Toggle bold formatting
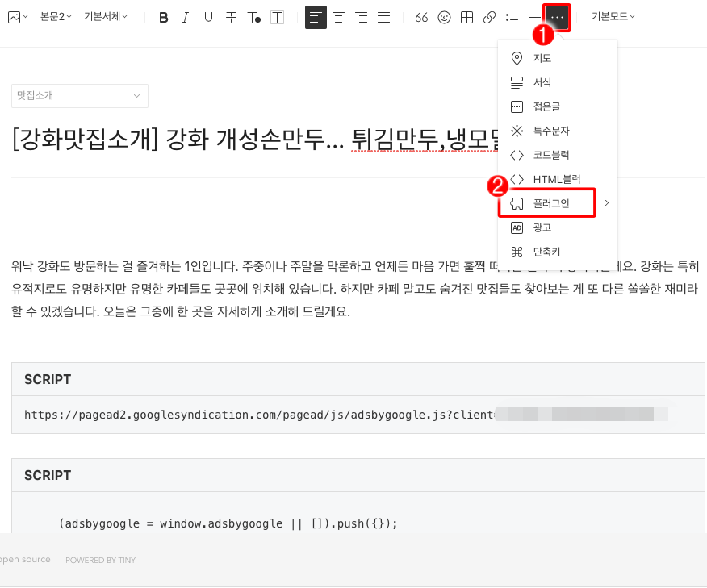The height and width of the screenshot is (588, 707). [x=163, y=16]
